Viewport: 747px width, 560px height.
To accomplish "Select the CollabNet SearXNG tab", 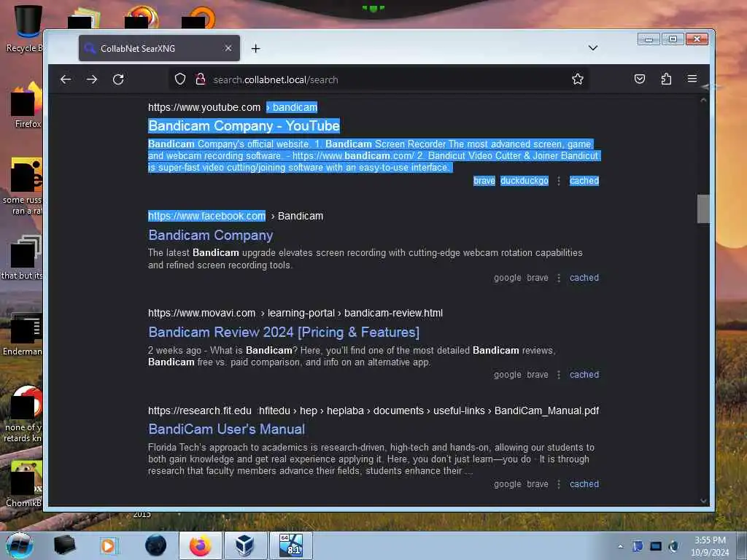I will [159, 48].
